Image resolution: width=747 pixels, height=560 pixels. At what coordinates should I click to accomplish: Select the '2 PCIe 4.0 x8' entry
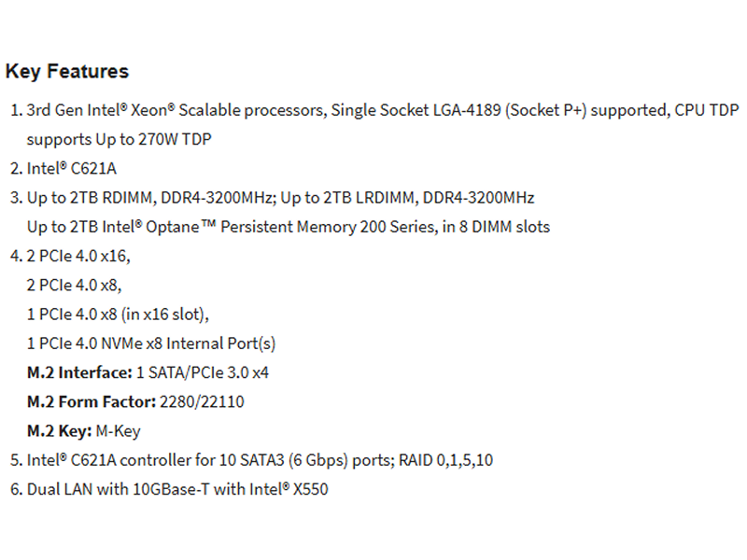[x=75, y=286]
